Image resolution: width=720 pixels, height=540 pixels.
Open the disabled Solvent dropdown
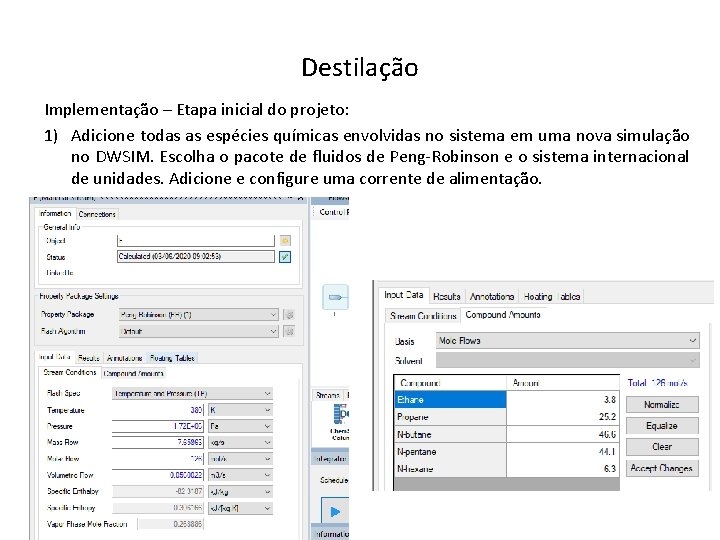click(x=568, y=360)
